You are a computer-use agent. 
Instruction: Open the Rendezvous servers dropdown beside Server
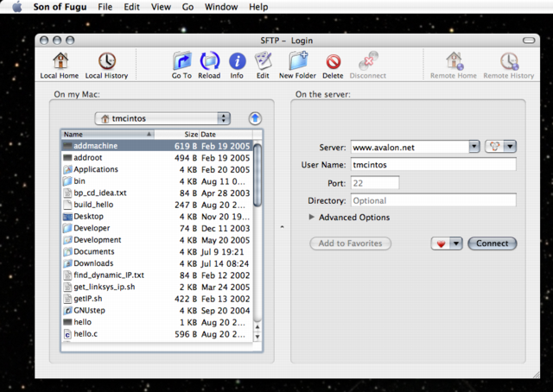click(x=501, y=146)
